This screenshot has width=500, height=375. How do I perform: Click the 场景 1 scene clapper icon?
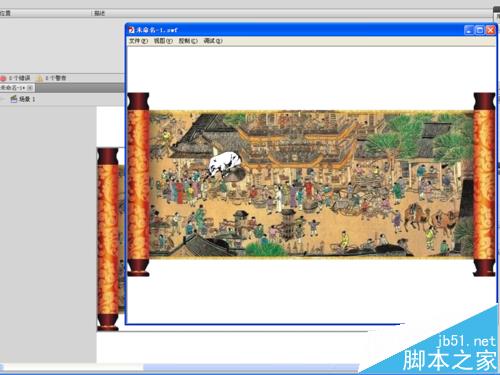(13, 99)
